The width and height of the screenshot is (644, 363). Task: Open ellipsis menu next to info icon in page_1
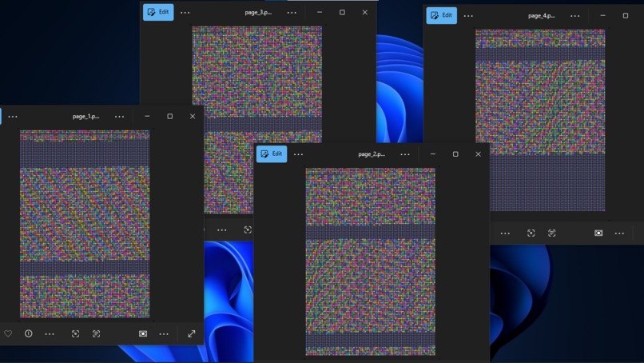pyautogui.click(x=50, y=333)
